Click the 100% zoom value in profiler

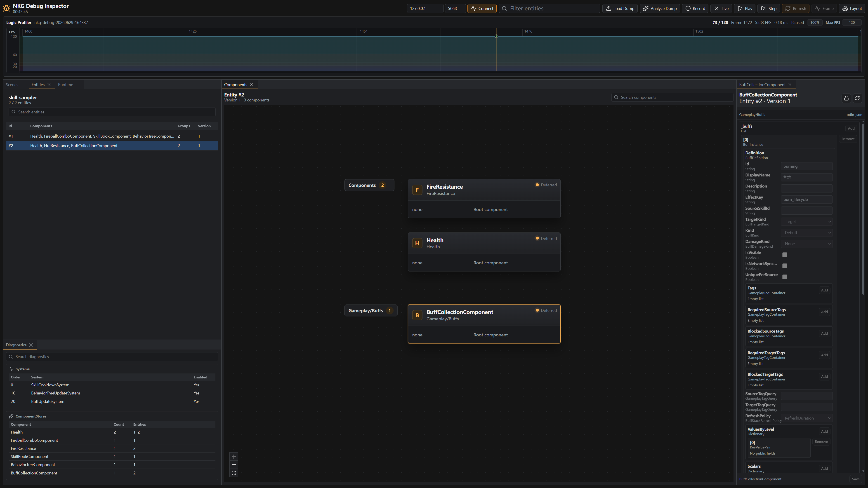pos(815,23)
